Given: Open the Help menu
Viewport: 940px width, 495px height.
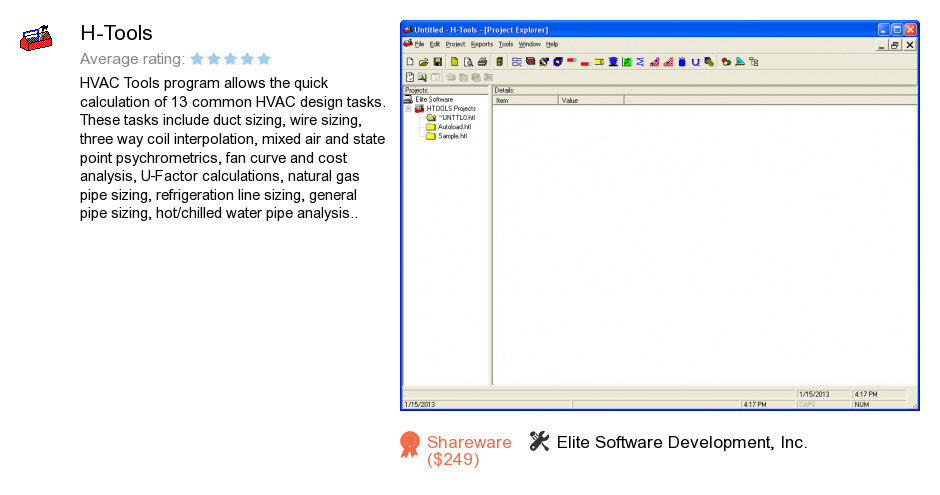Looking at the screenshot, I should coord(552,44).
